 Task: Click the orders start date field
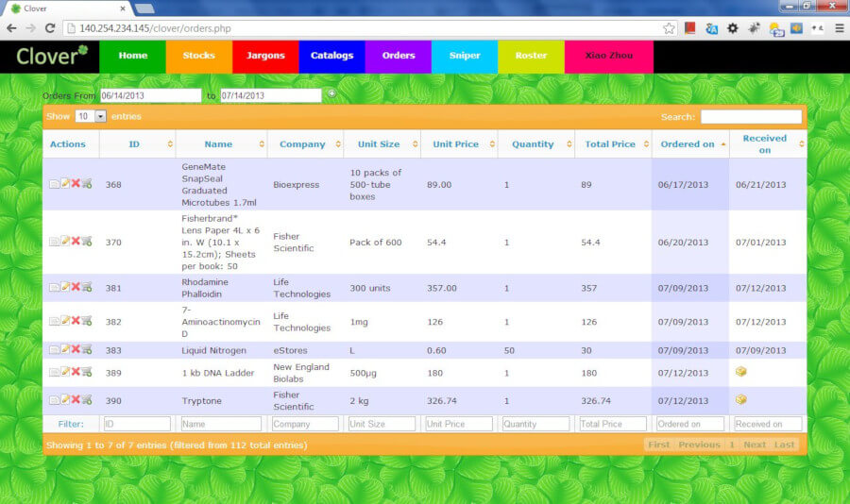[151, 95]
